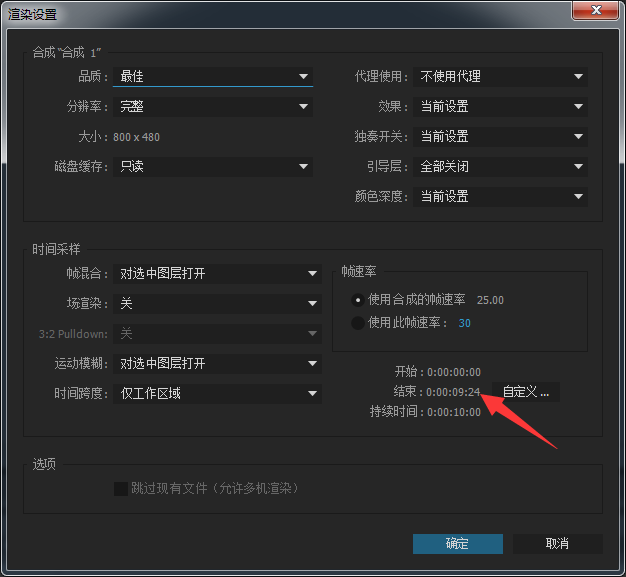Screen dimensions: 626x577
Task: Select 使用此帧速率 radio button
Action: click(x=358, y=322)
